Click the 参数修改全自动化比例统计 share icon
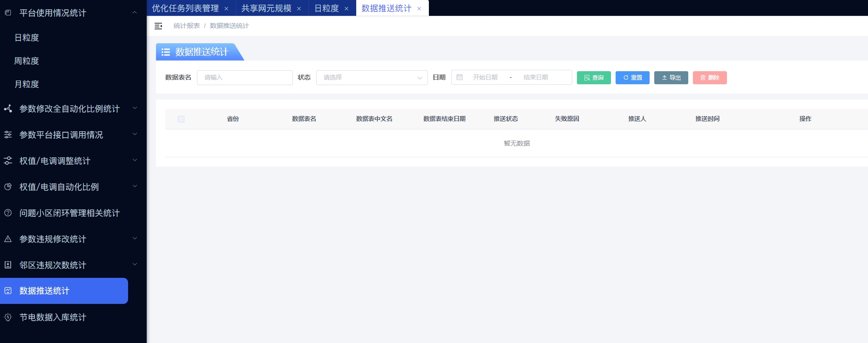868x343 pixels. 8,108
